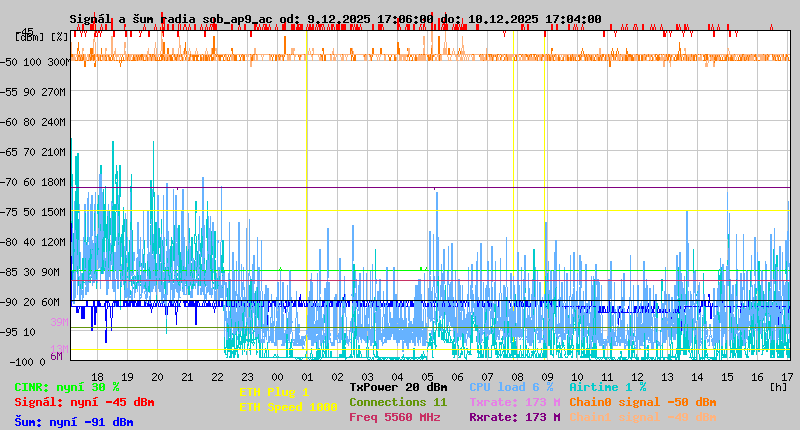This screenshot has height=430, width=800.
Task: Click the graph title text at top
Action: coord(335,19)
